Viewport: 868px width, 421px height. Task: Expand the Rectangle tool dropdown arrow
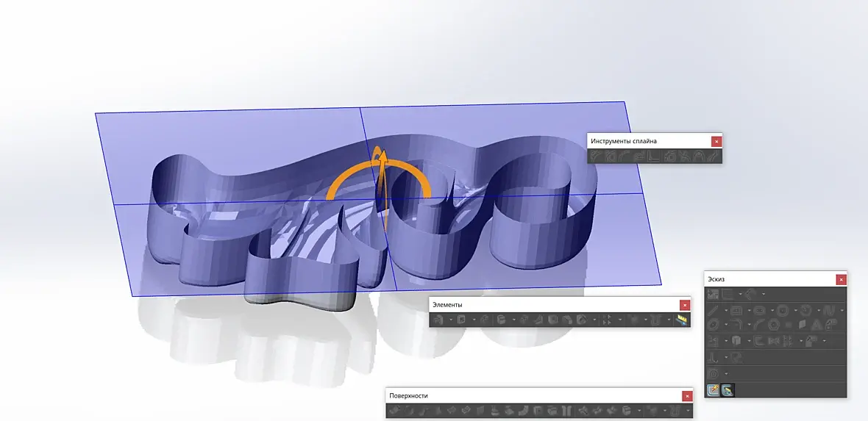point(750,310)
